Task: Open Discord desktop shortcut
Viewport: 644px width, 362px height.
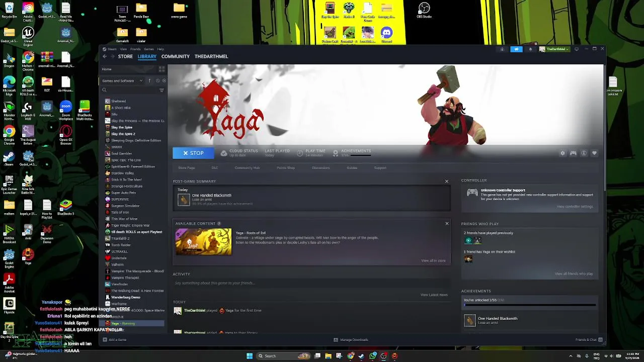Action: click(x=386, y=35)
